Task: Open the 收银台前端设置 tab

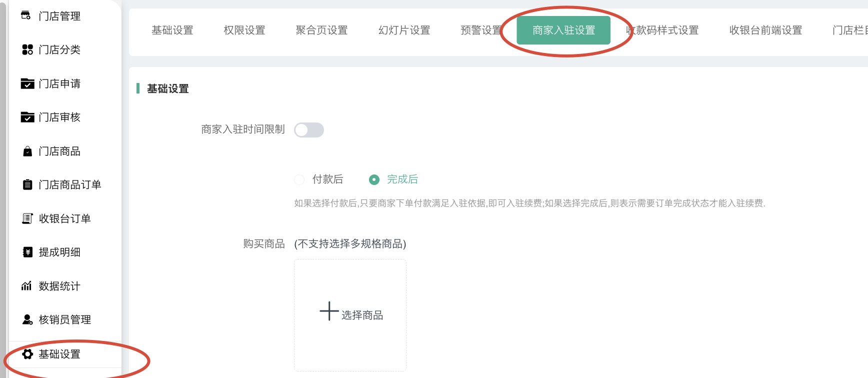Action: (x=765, y=30)
